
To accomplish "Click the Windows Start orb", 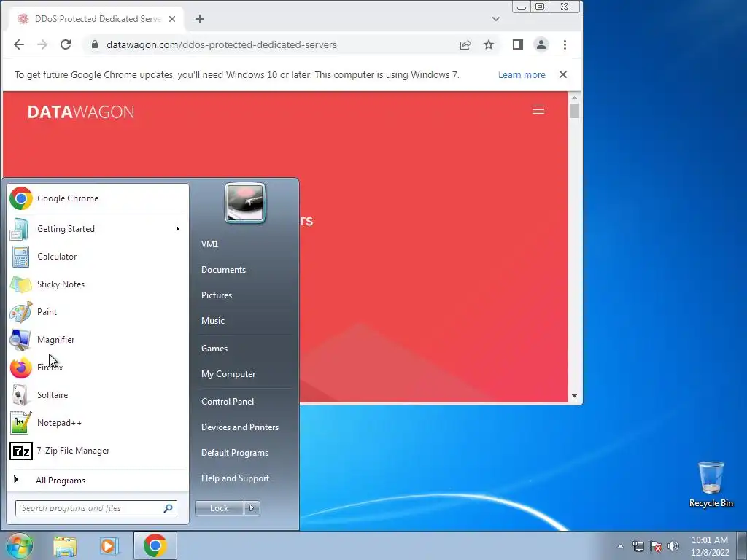I will tap(20, 545).
